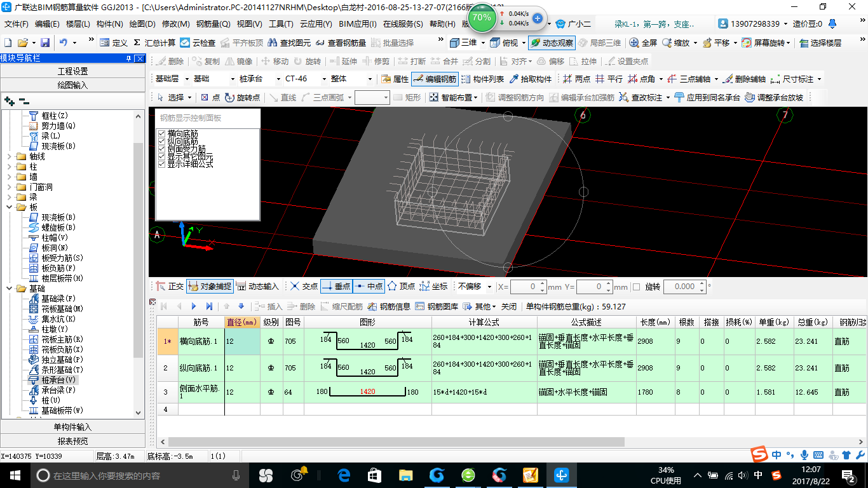This screenshot has height=488, width=868.
Task: Open 帮助(H) menu
Action: coord(442,24)
